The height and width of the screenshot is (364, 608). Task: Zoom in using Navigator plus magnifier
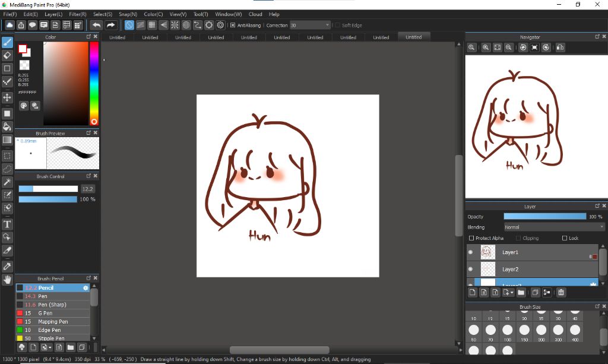coord(486,48)
